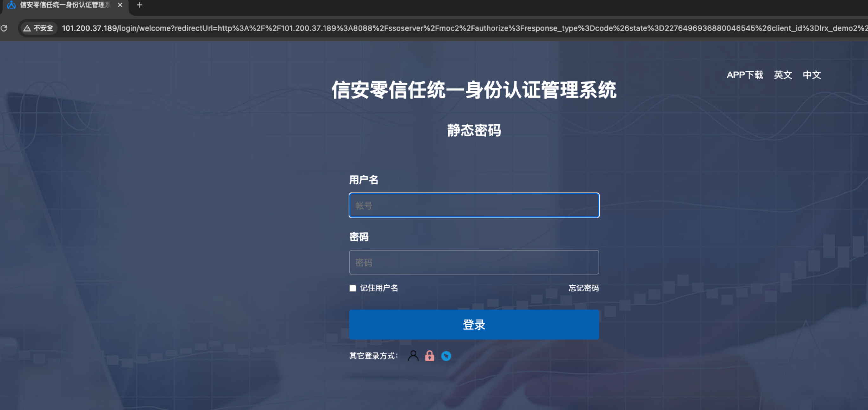Switch language to 英文

click(783, 75)
